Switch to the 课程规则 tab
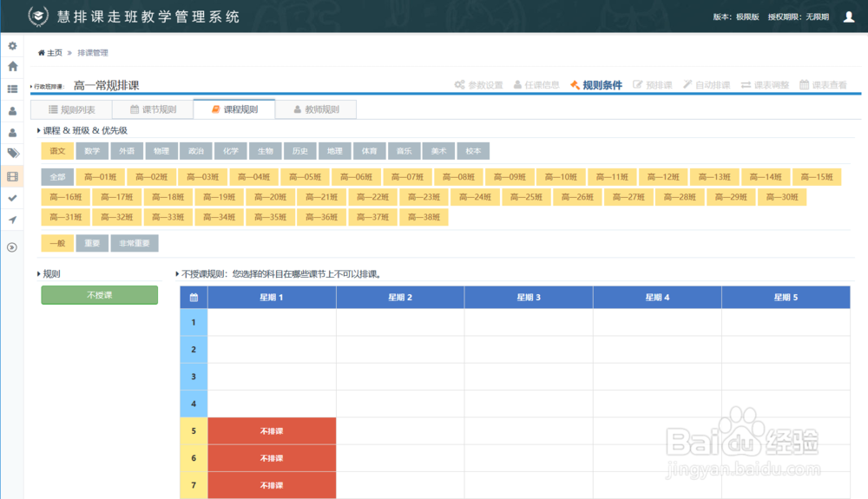The width and height of the screenshot is (868, 499). [234, 109]
